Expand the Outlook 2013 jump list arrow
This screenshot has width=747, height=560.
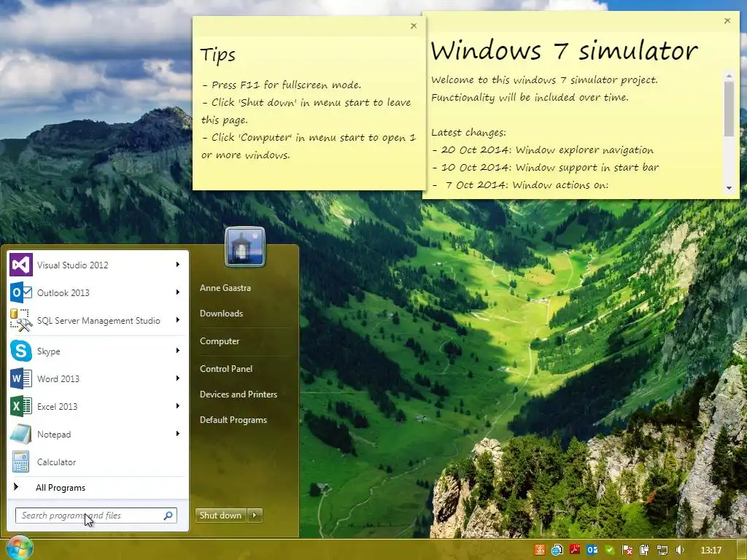tap(178, 292)
